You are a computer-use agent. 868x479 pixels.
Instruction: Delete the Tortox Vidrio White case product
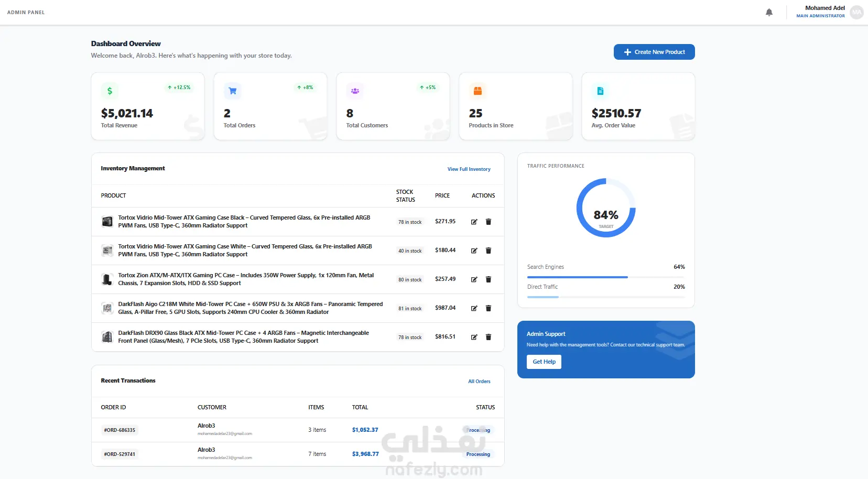pos(489,251)
